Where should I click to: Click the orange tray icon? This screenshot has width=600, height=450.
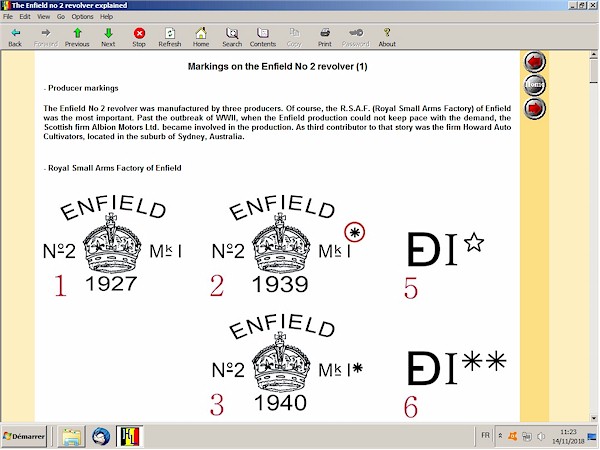513,436
